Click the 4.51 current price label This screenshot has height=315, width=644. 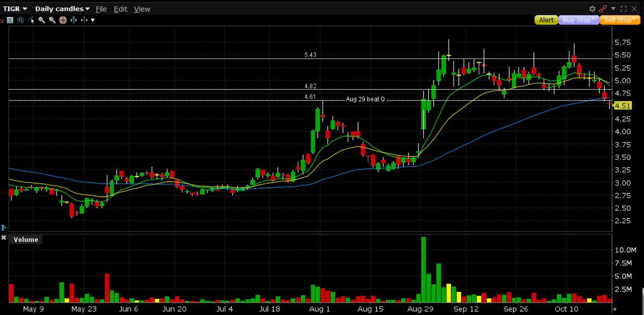click(x=623, y=106)
